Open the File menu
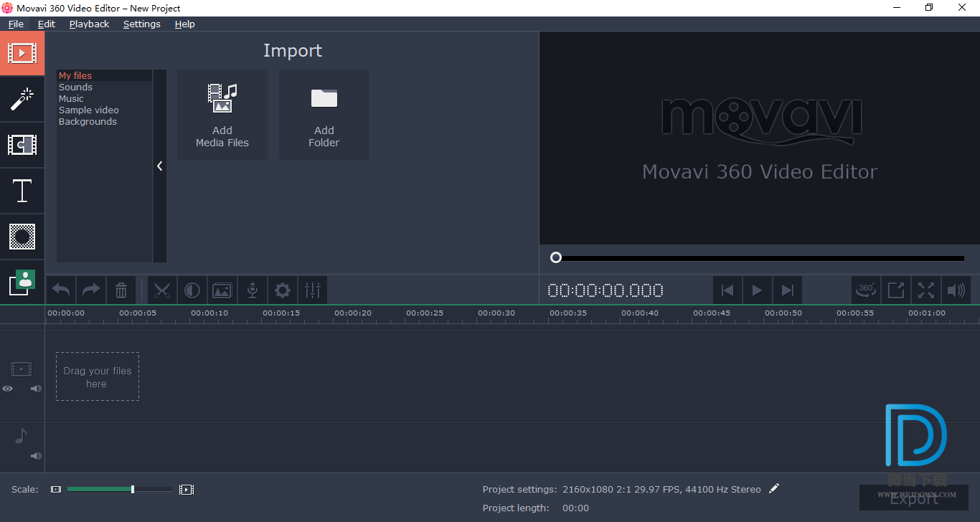Screen dimensions: 980x522 point(16,24)
